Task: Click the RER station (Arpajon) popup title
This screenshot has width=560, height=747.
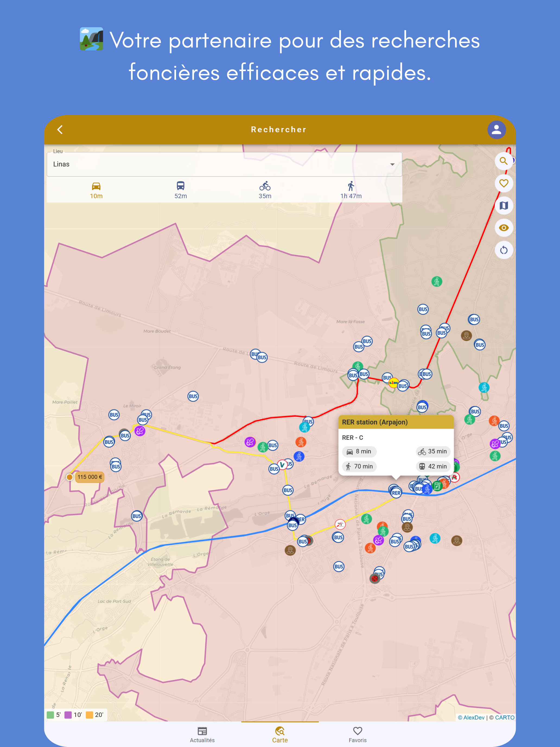Action: [375, 422]
